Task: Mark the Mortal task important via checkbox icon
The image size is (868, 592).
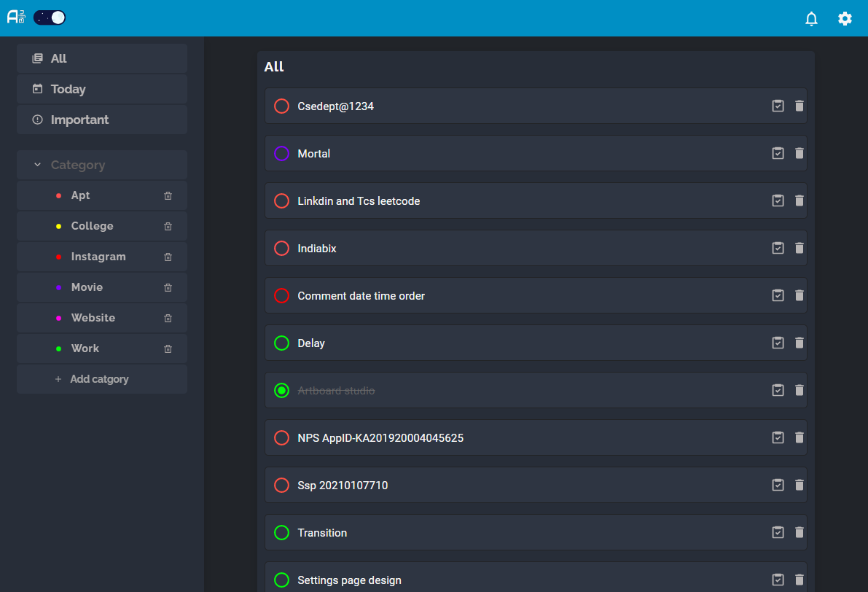Action: (778, 153)
